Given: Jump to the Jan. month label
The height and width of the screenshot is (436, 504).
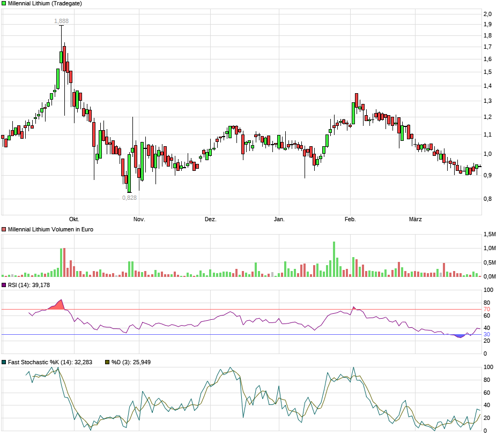Looking at the screenshot, I should 279,219.
